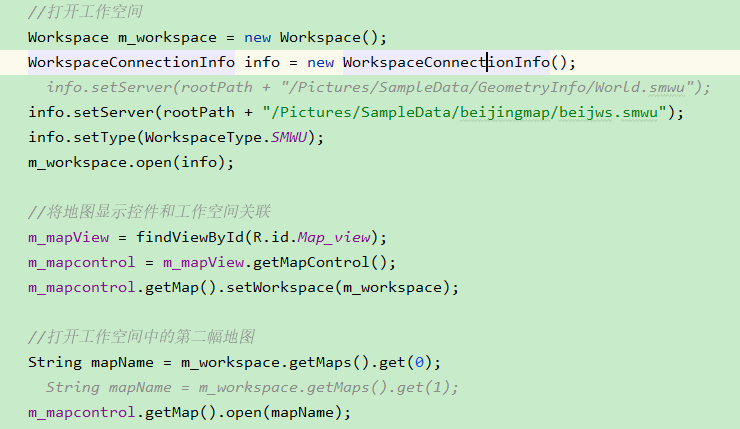This screenshot has height=429, width=740.
Task: Click "Map_view" in "R.id.Map_view"
Action: tap(334, 237)
